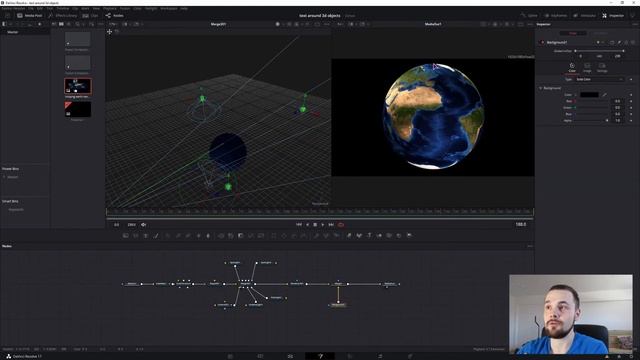This screenshot has height=360, width=640.
Task: Toggle the Nodes panel
Action: 114,16
